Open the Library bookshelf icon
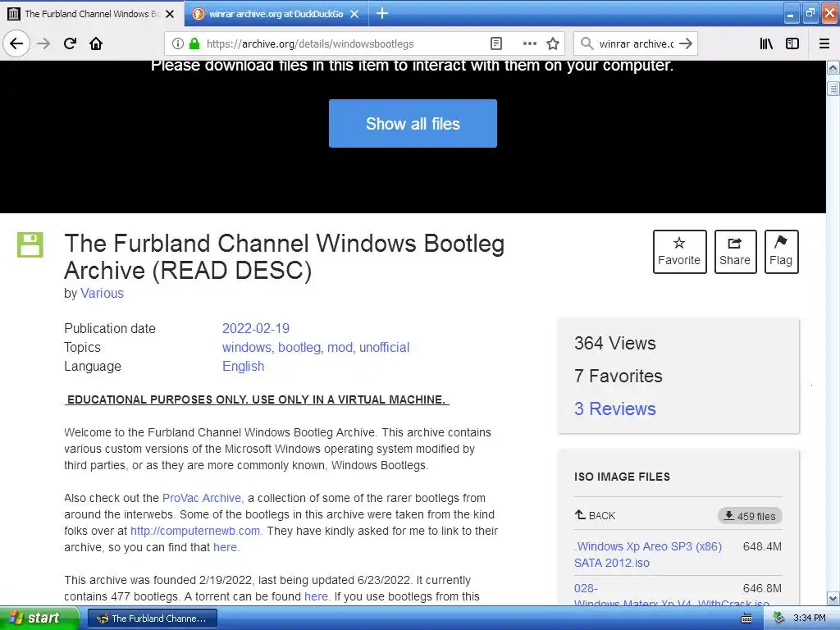The width and height of the screenshot is (840, 630). [x=766, y=44]
